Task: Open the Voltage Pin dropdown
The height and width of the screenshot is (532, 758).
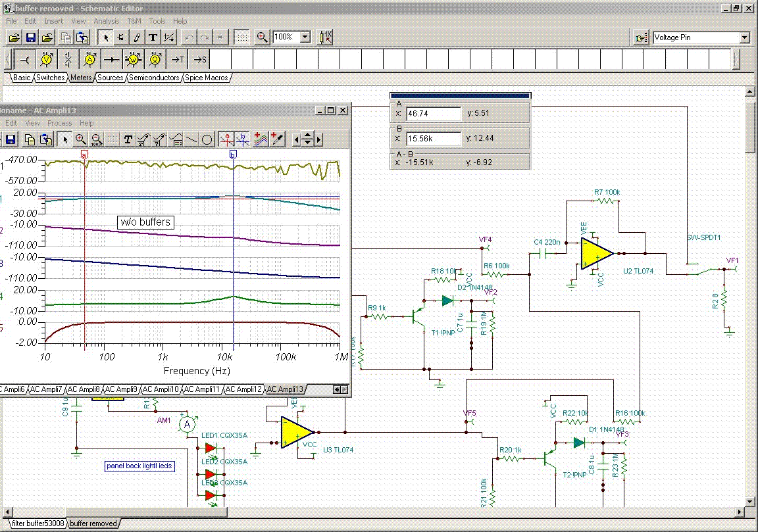Action: 744,37
